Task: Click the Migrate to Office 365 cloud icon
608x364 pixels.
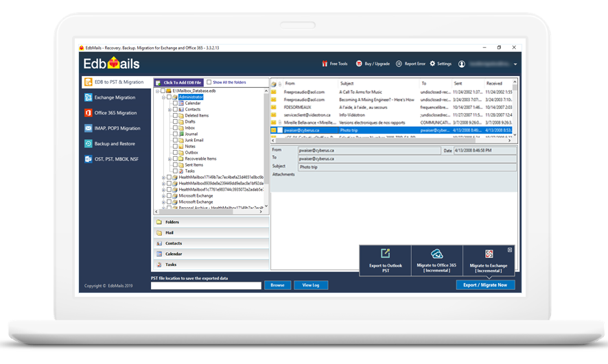Action: [x=436, y=254]
